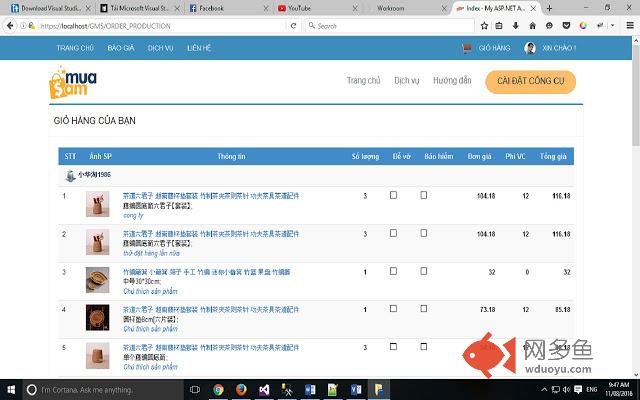Click product thumbnail in row 1

pos(98,204)
